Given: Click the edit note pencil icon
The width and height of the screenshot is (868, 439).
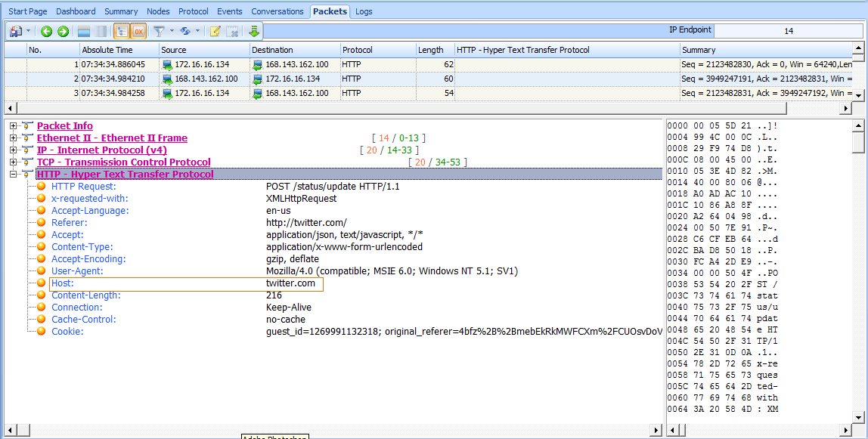Looking at the screenshot, I should pos(215,32).
